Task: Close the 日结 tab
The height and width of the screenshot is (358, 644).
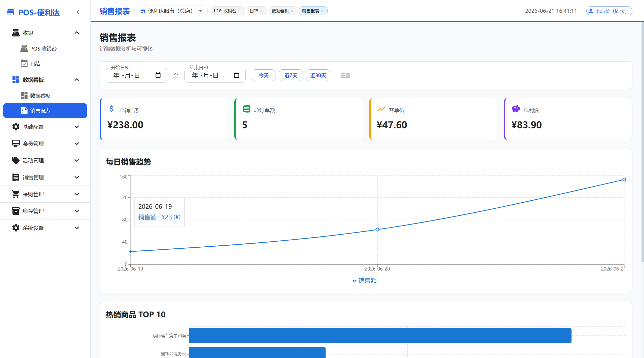Action: (261, 11)
